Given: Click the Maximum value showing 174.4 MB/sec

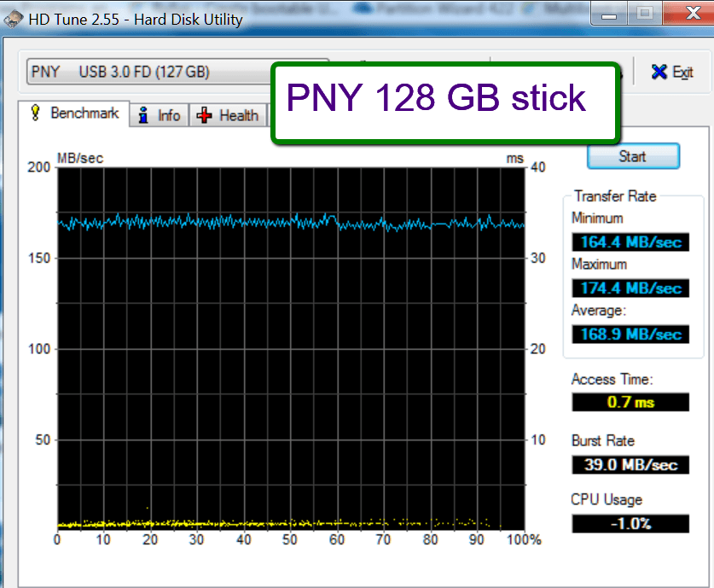Looking at the screenshot, I should (630, 288).
